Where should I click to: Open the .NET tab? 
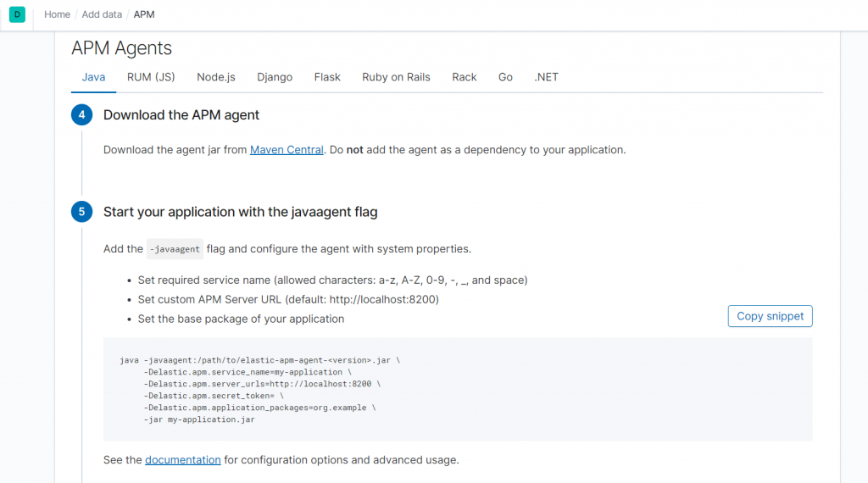click(547, 77)
